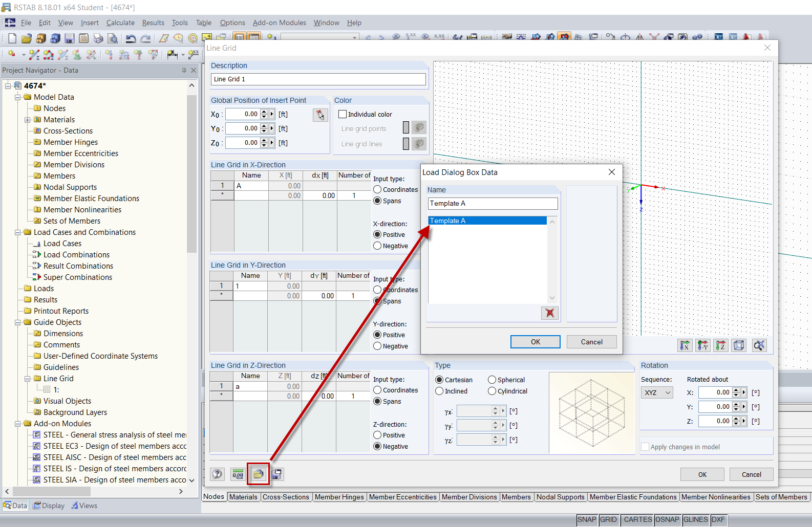Choose color for line grid lines
This screenshot has height=527, width=812.
pos(419,144)
